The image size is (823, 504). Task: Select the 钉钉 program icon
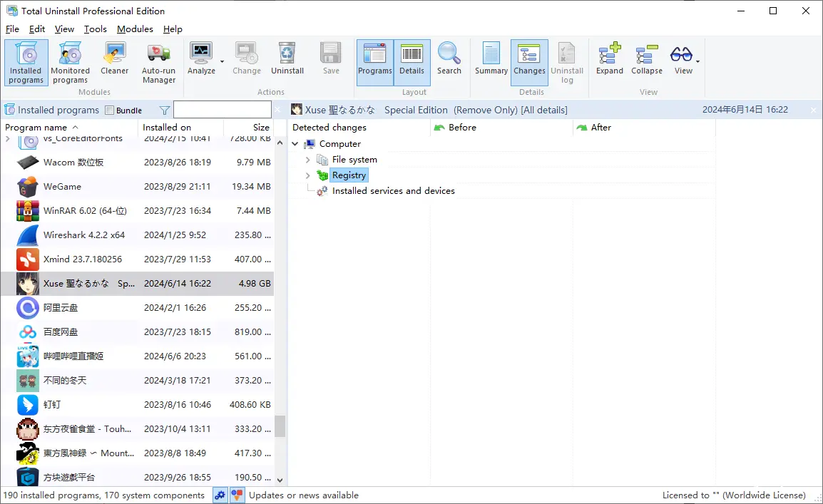click(27, 404)
